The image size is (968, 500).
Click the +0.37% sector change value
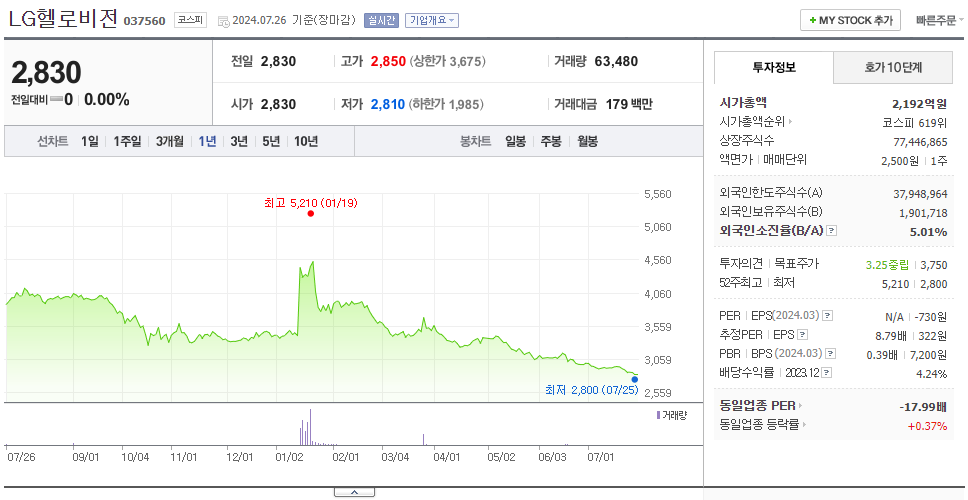click(927, 425)
